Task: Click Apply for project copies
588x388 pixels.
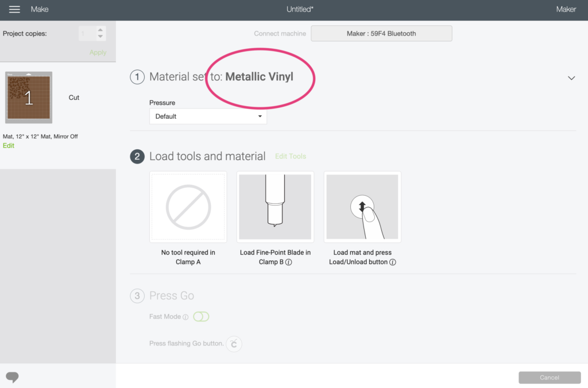Action: click(x=98, y=52)
